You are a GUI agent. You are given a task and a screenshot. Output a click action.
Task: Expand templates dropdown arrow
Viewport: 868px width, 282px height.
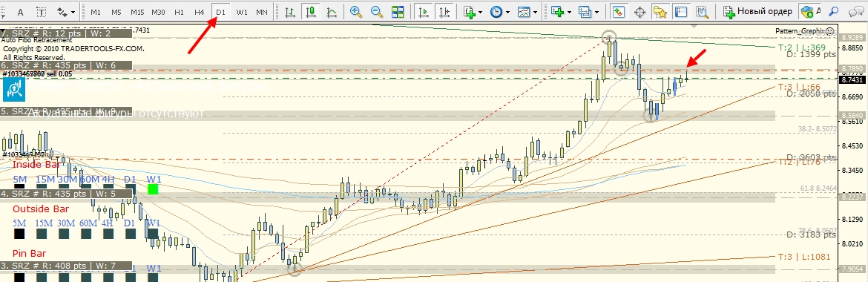pos(535,12)
